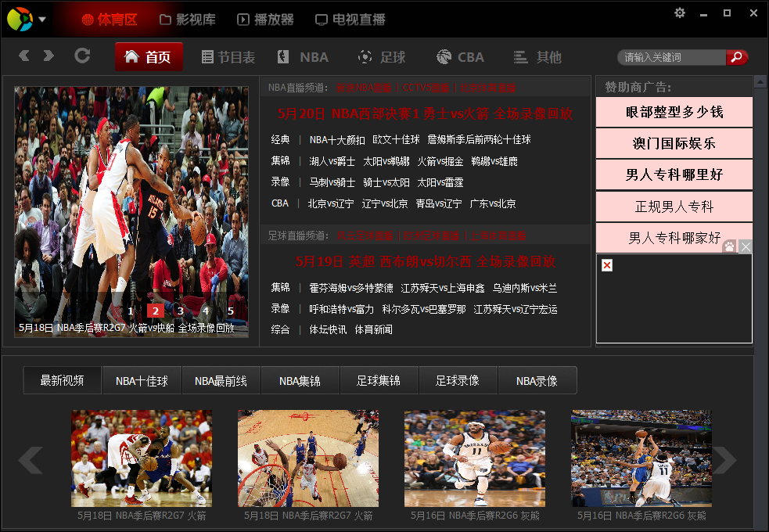
Task: Open the 节目表 schedule tab
Action: (x=228, y=57)
